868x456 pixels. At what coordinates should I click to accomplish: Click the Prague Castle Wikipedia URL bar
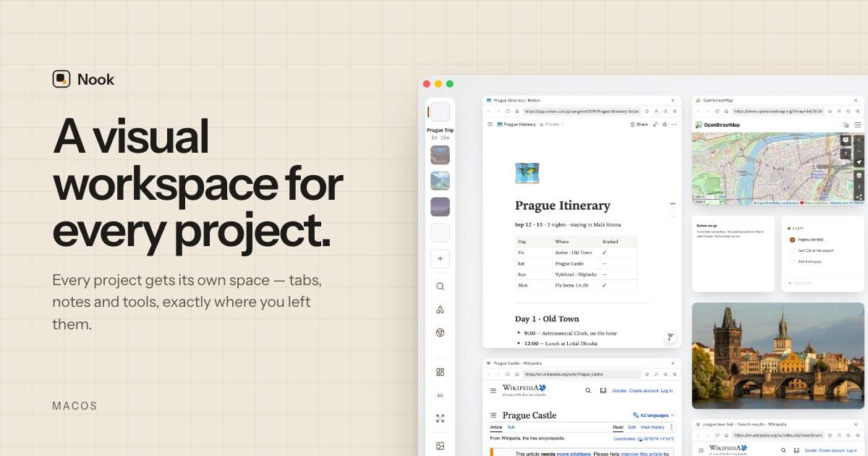[x=581, y=374]
